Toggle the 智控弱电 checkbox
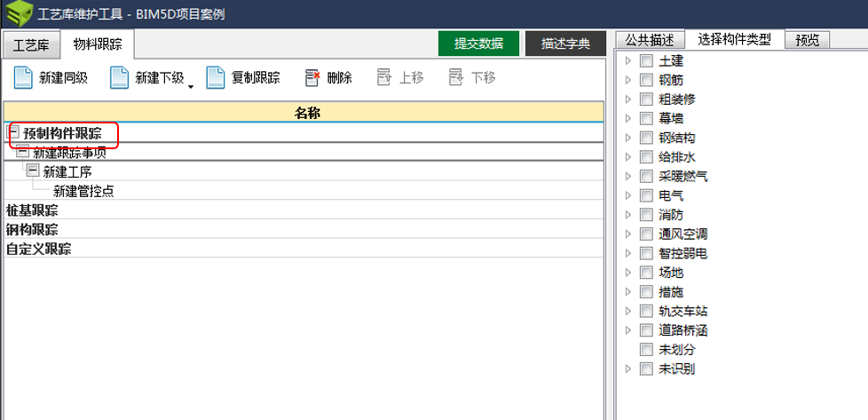Screen dimensions: 868x420 point(646,253)
